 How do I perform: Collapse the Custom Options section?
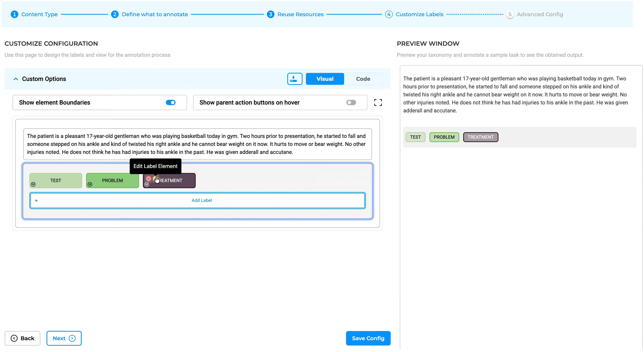pos(15,79)
